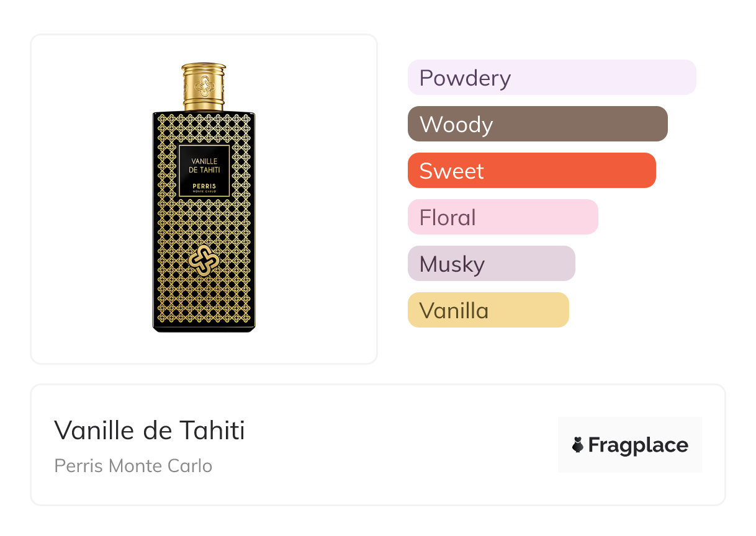Click the "VANILLE DE TAHITI" text on the bottle

tap(204, 166)
